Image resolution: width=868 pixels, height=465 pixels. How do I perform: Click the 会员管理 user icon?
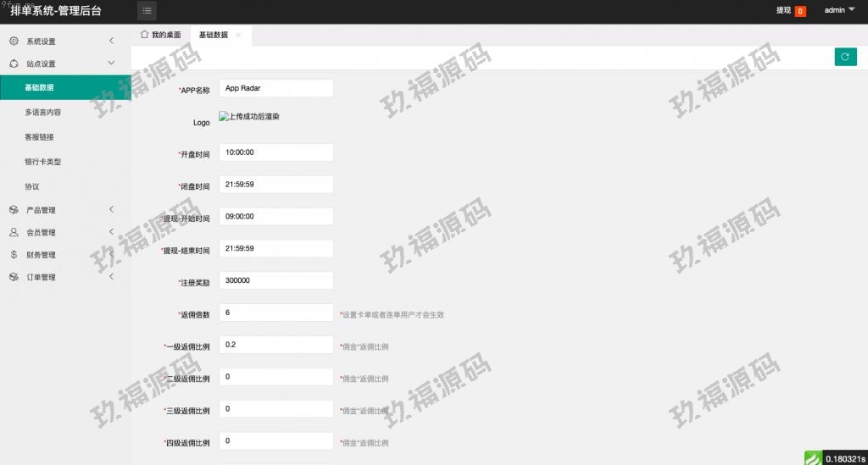[14, 232]
